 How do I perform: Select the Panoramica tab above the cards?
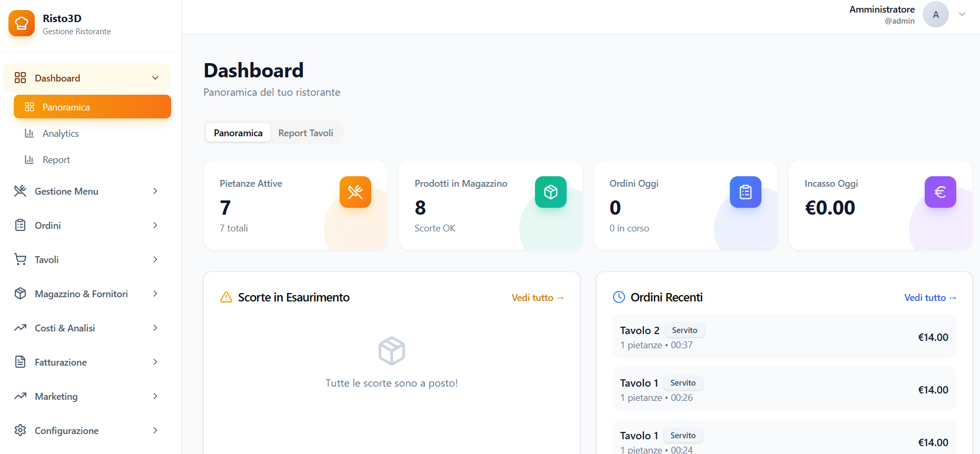(238, 133)
